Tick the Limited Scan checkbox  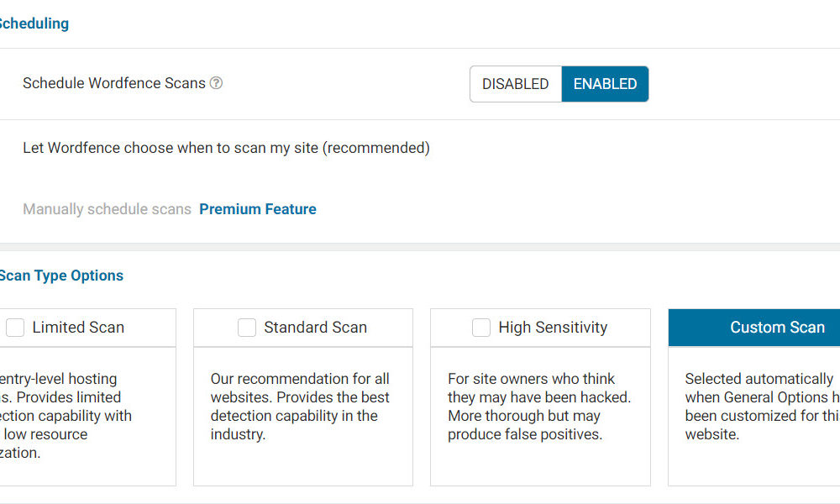coord(15,328)
